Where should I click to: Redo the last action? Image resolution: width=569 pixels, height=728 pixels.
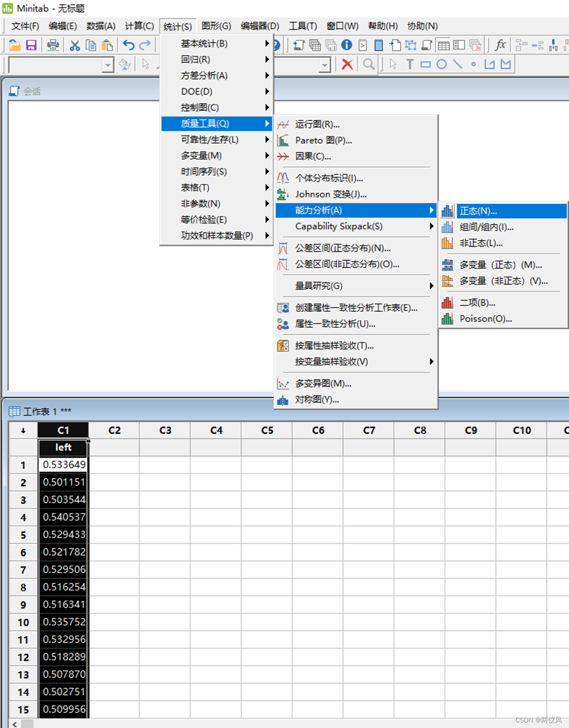[x=145, y=45]
